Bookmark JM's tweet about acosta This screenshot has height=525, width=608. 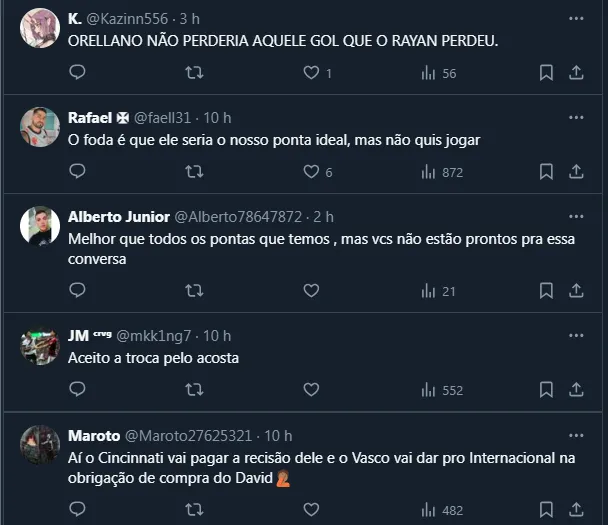coord(546,390)
